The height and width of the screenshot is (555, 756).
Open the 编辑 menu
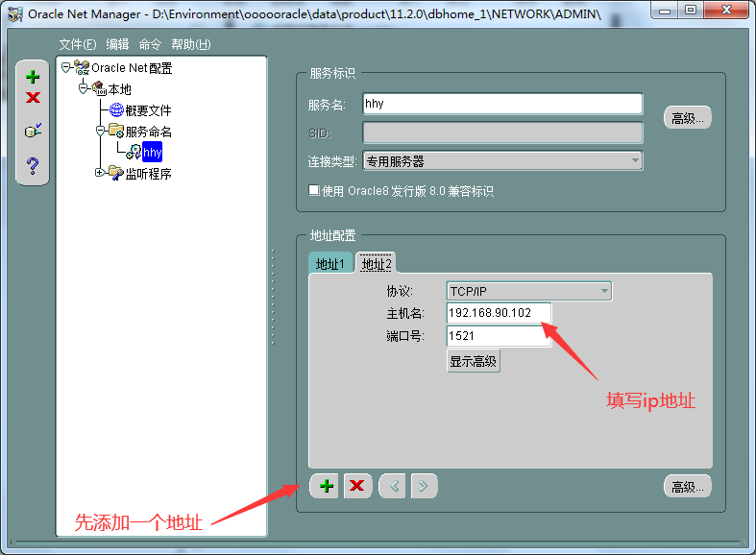pyautogui.click(x=117, y=44)
